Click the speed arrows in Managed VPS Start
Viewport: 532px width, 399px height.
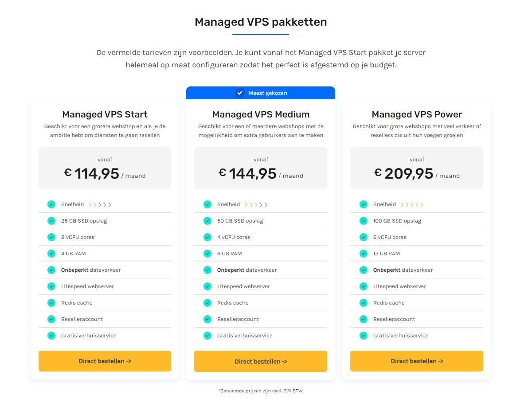coord(100,205)
